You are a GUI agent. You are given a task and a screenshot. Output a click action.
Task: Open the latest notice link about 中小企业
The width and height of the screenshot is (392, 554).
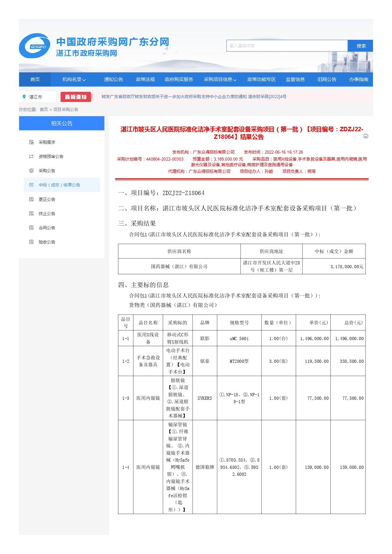[x=194, y=97]
